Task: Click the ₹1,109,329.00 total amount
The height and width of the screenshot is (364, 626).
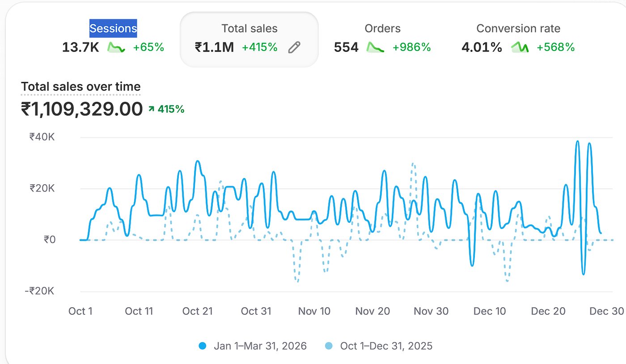Action: (82, 109)
